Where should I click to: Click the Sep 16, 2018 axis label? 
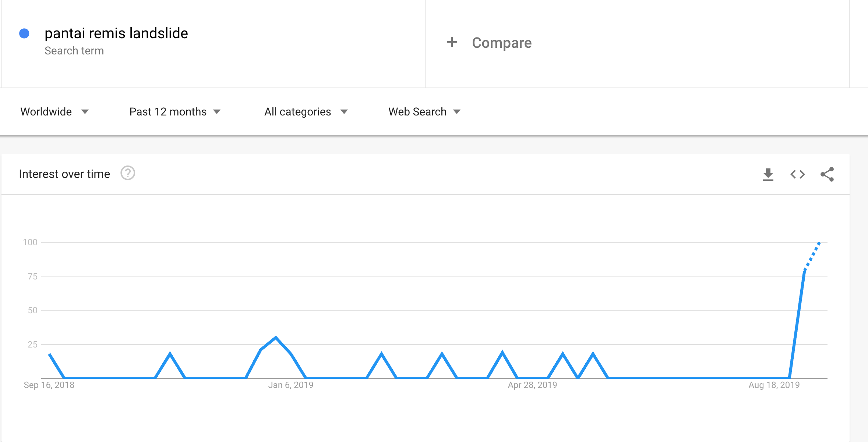point(49,385)
